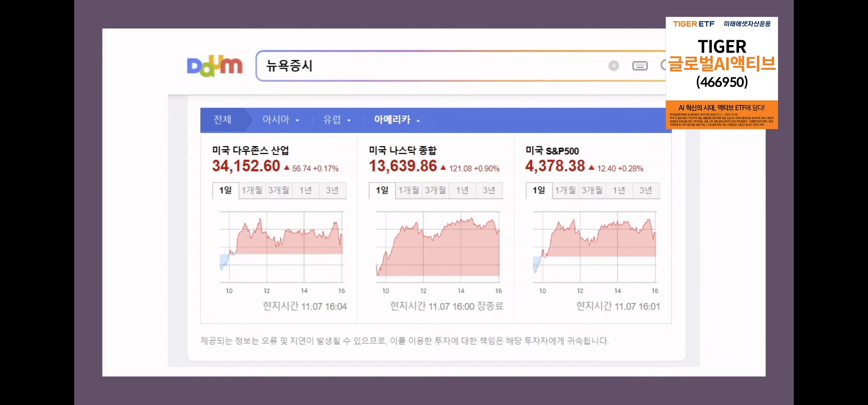Select the 1개월 tab under 나스닥
Image resolution: width=868 pixels, height=405 pixels.
point(409,190)
